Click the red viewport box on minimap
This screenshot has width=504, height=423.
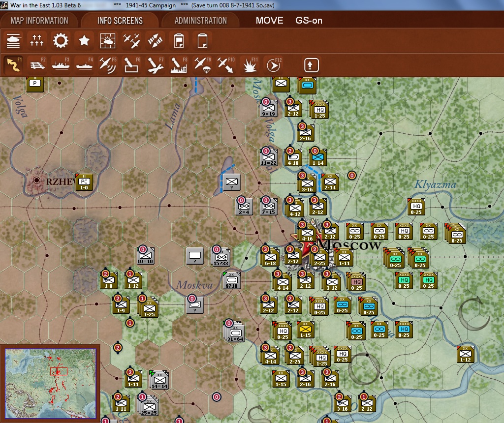coord(59,371)
